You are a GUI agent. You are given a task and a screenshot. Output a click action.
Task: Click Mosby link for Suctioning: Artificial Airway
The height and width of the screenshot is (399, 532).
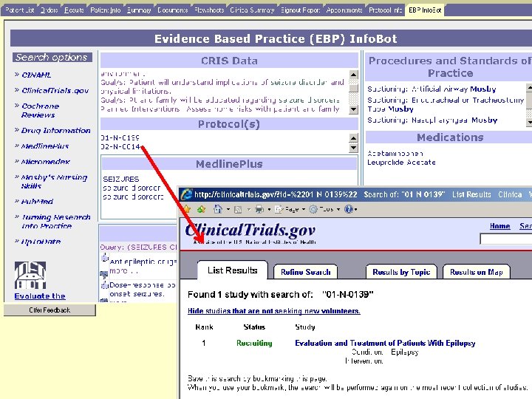point(482,89)
